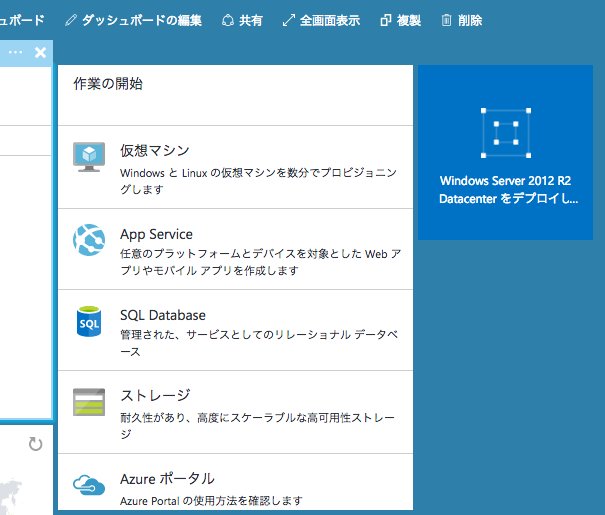Click the 共有 share icon
The width and height of the screenshot is (605, 515).
click(228, 20)
